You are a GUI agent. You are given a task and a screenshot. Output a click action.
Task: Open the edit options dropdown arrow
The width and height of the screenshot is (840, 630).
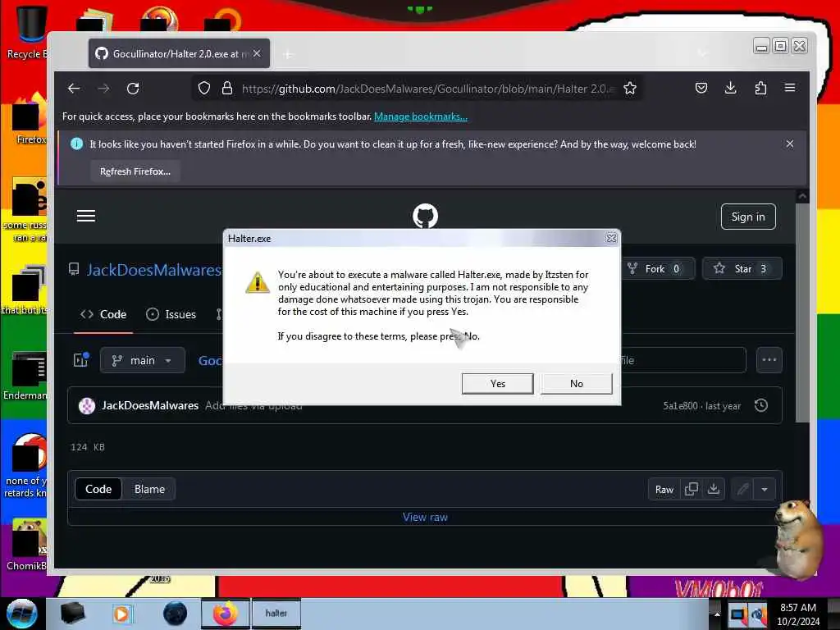(x=765, y=490)
